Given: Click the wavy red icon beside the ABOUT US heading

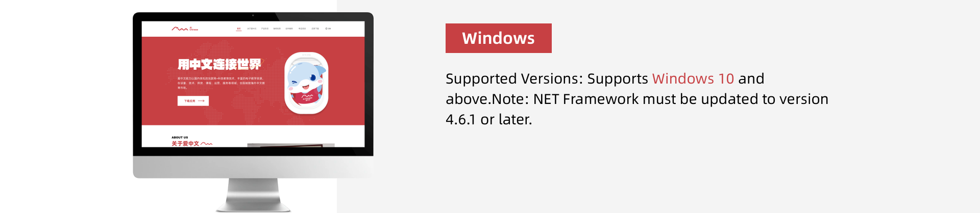Looking at the screenshot, I should pyautogui.click(x=207, y=144).
